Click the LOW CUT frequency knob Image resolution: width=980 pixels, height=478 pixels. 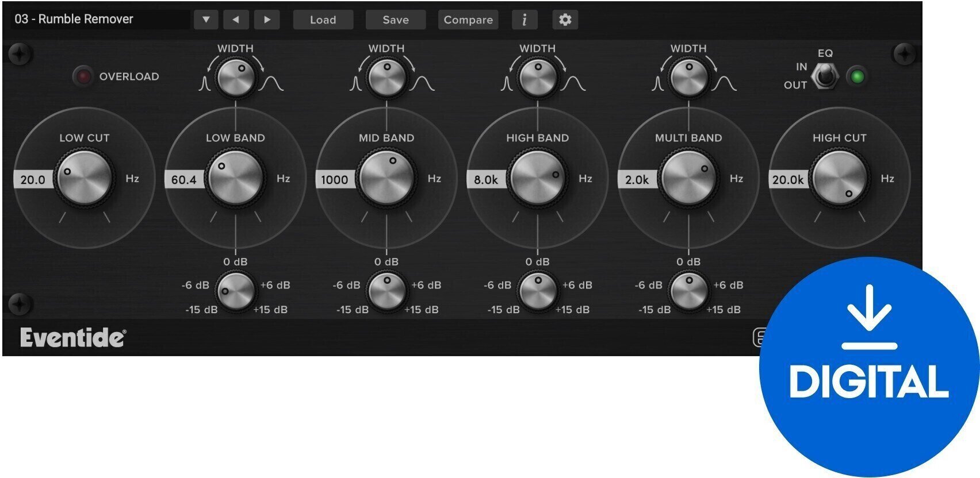click(85, 179)
